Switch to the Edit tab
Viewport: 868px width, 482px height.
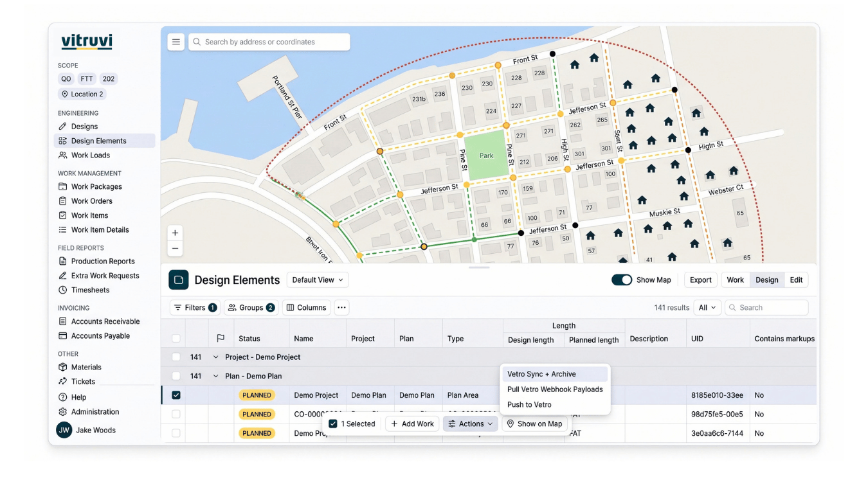coord(796,280)
